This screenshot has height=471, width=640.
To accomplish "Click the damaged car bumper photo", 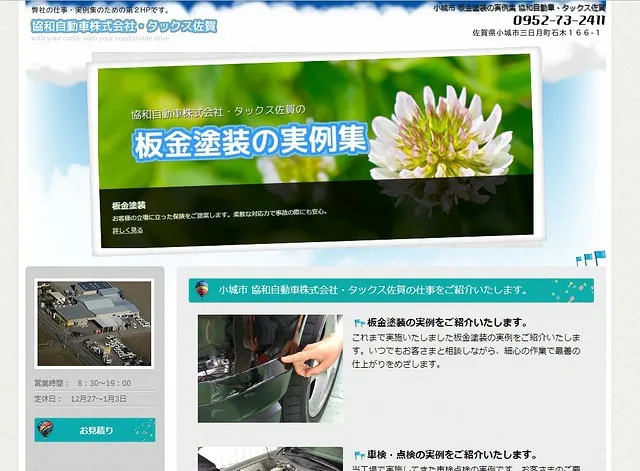I will pos(270,369).
